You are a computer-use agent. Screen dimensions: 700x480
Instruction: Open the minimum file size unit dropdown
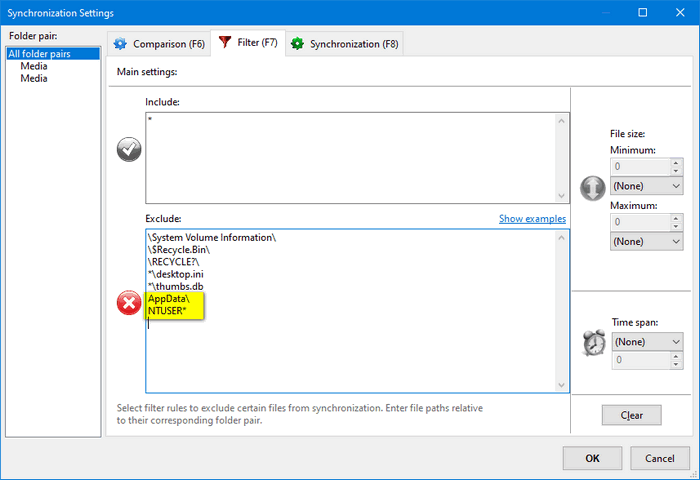click(646, 186)
